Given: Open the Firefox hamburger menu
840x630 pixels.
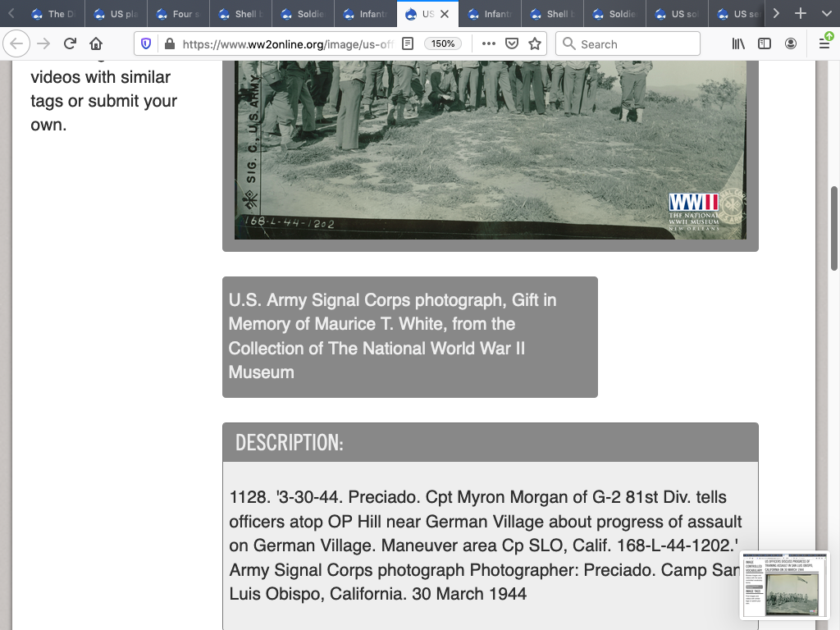Looking at the screenshot, I should tap(824, 43).
